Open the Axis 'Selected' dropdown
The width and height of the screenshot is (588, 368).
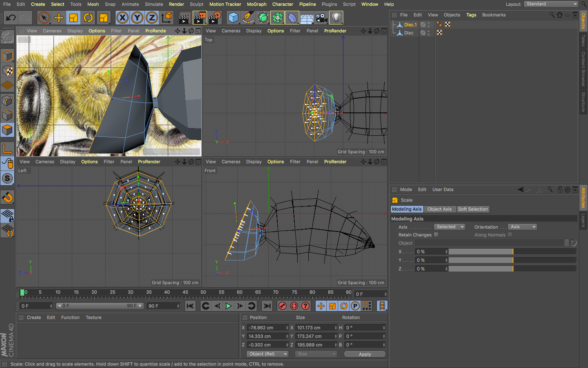[449, 227]
